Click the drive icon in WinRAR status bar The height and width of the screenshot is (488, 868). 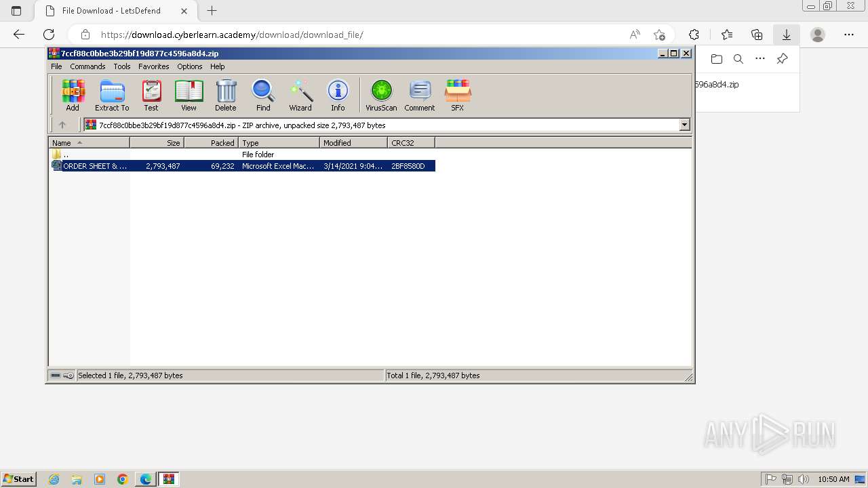pyautogui.click(x=56, y=375)
